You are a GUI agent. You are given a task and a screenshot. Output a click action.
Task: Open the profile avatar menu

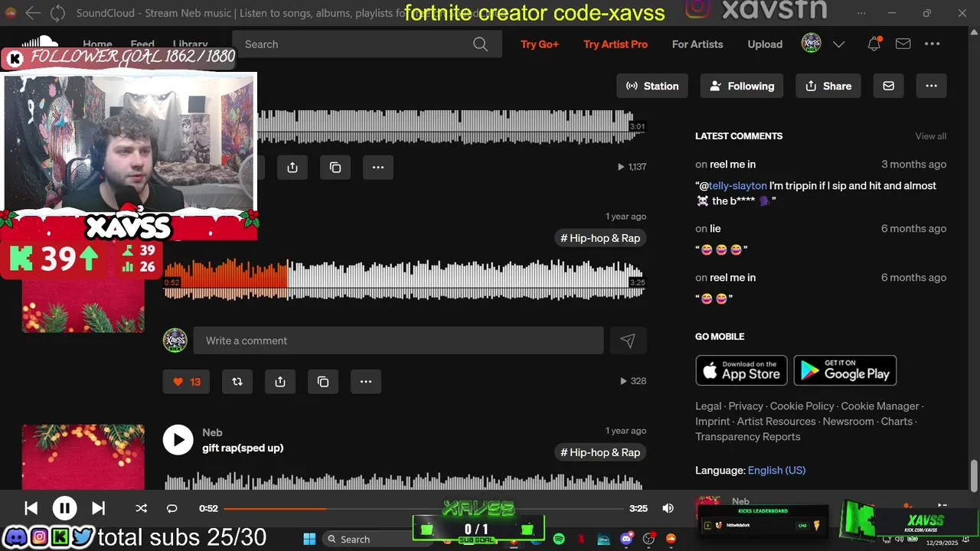coord(812,44)
